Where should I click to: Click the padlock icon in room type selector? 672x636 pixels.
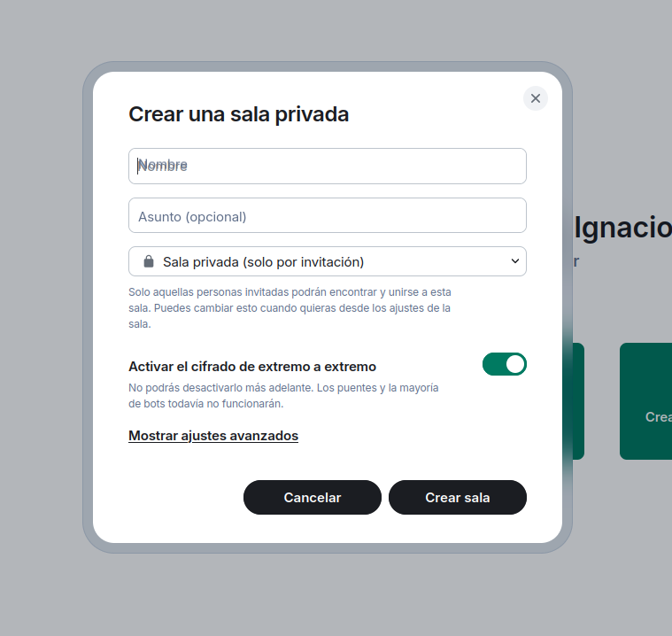click(x=148, y=261)
